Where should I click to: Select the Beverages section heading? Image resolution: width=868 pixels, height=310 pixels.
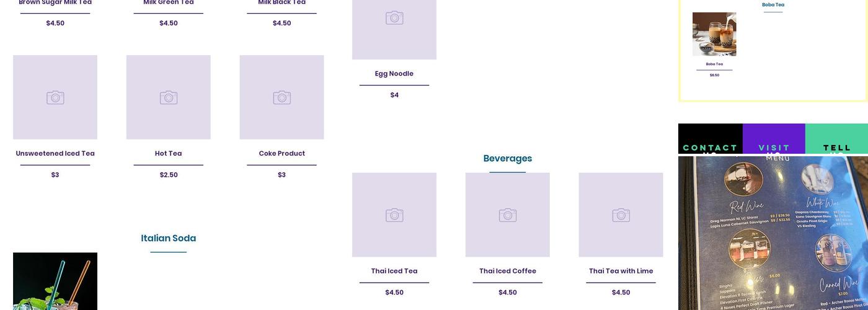(508, 158)
